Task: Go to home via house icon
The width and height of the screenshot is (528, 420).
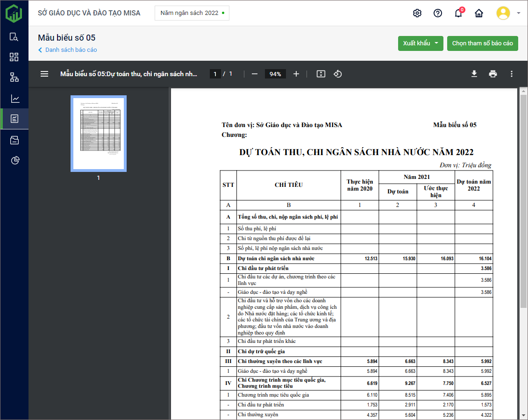Action: [x=479, y=13]
